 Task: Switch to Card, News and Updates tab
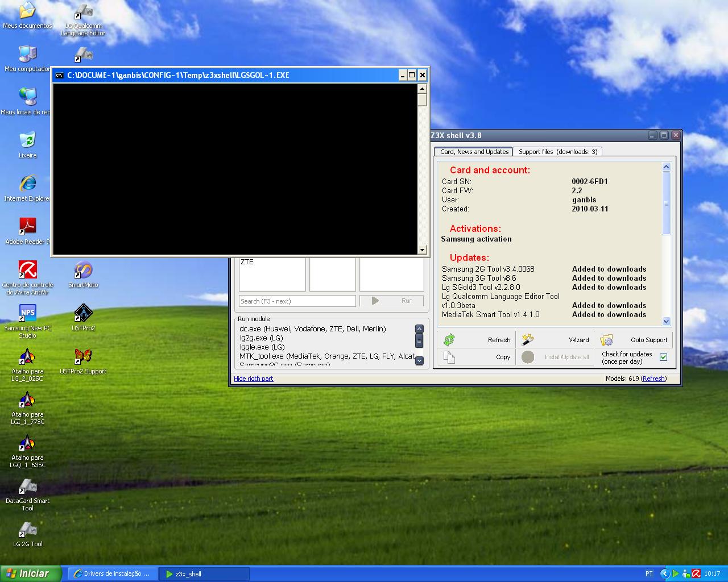pyautogui.click(x=474, y=152)
